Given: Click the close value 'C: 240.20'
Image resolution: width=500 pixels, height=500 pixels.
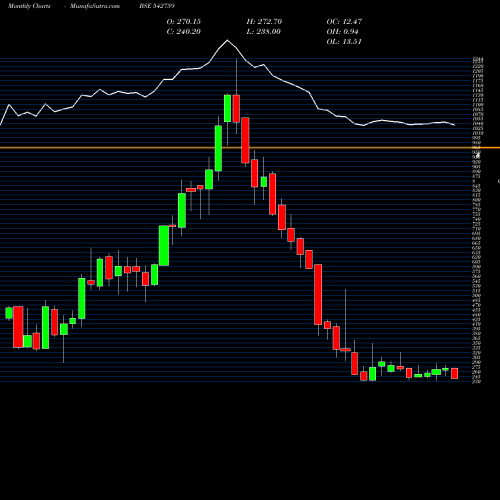Looking at the screenshot, I should click(x=184, y=32).
